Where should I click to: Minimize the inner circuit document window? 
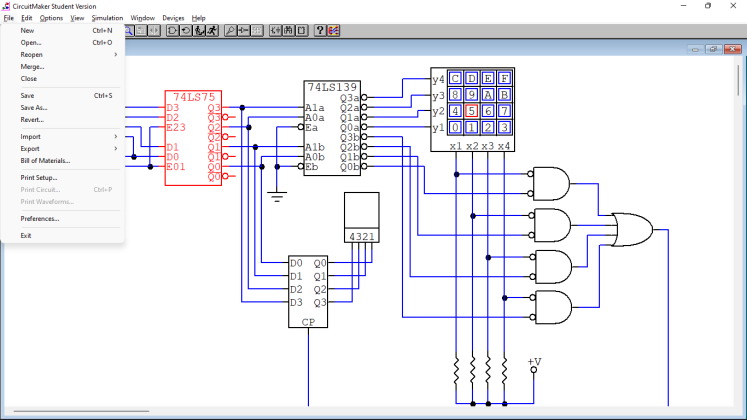point(695,49)
